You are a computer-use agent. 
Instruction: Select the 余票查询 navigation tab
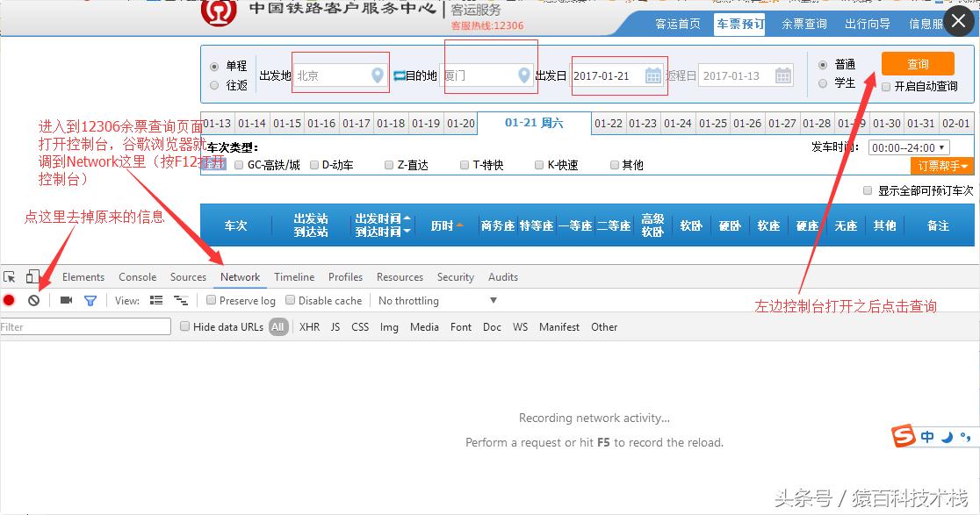(x=803, y=24)
